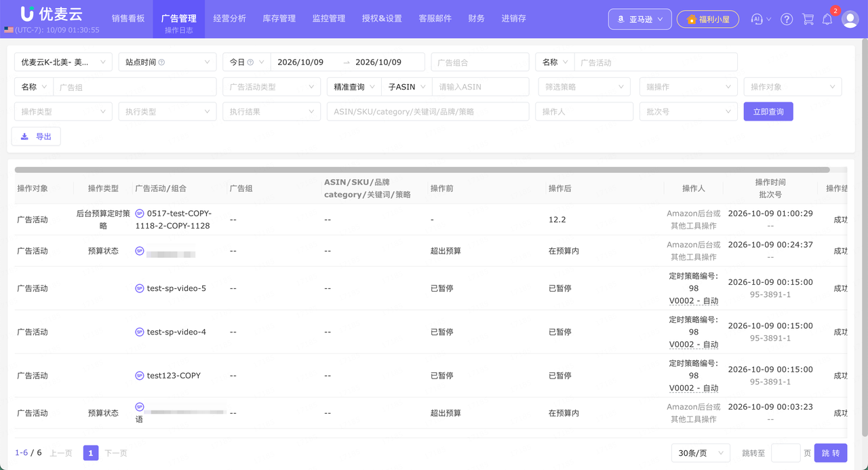
Task: Open the notification bell with badge 2
Action: [827, 19]
